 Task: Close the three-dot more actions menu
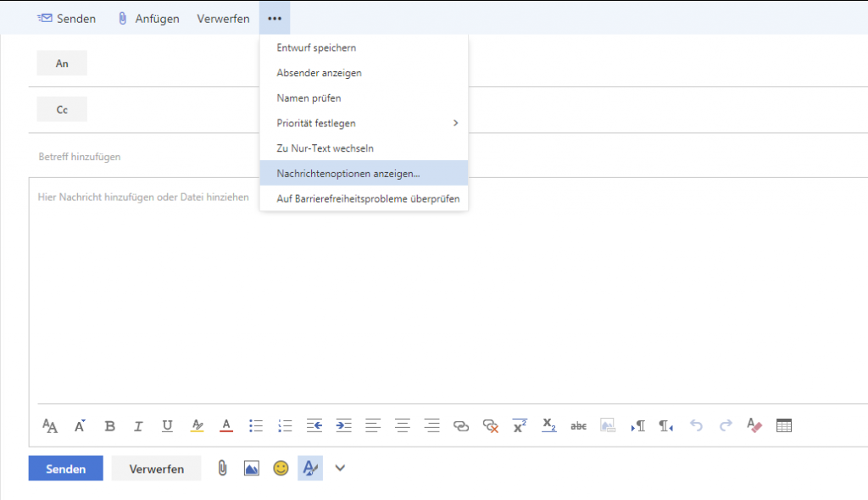275,18
